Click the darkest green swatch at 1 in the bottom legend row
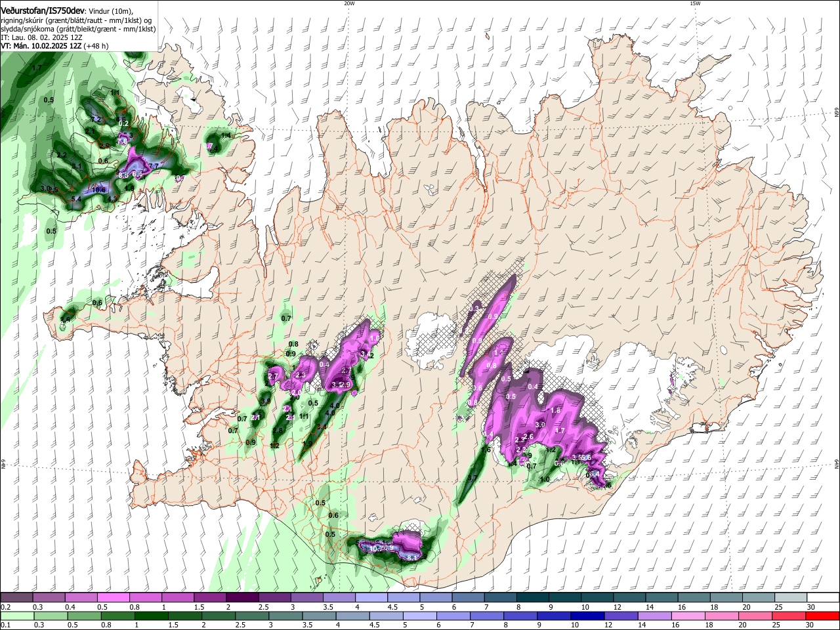840x630 pixels. [x=151, y=616]
